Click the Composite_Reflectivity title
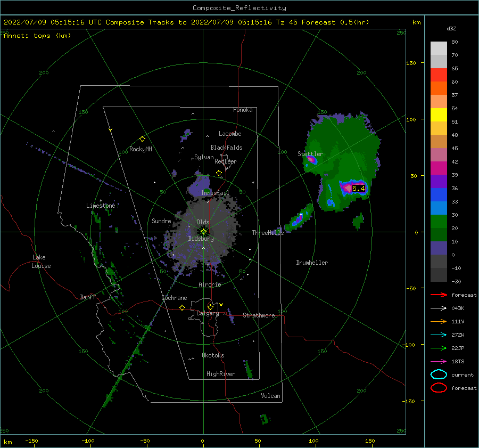Image resolution: width=479 pixels, height=448 pixels. click(x=240, y=8)
